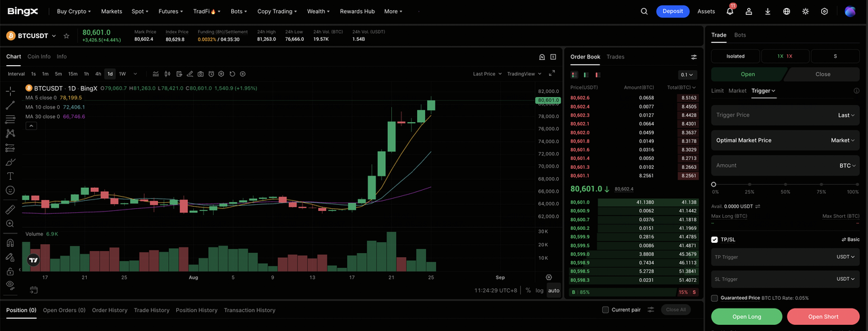Click the Open Short button
Viewport: 868px width, 331px height.
coord(823,316)
